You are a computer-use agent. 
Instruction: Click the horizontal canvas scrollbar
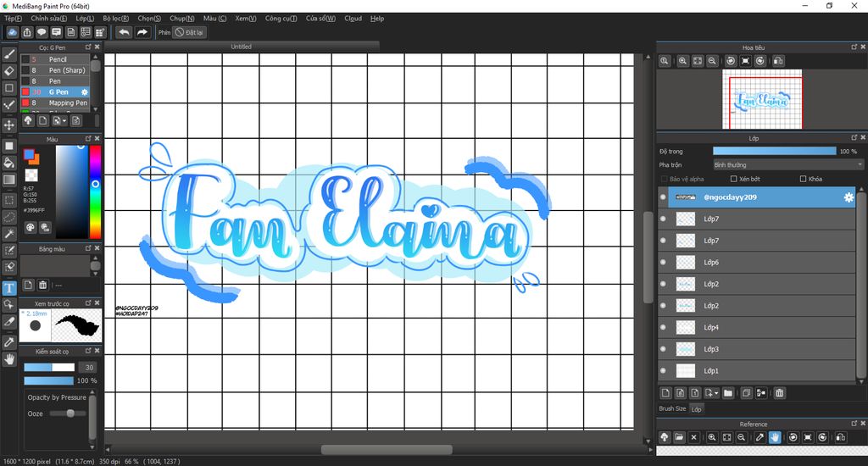tap(387, 449)
